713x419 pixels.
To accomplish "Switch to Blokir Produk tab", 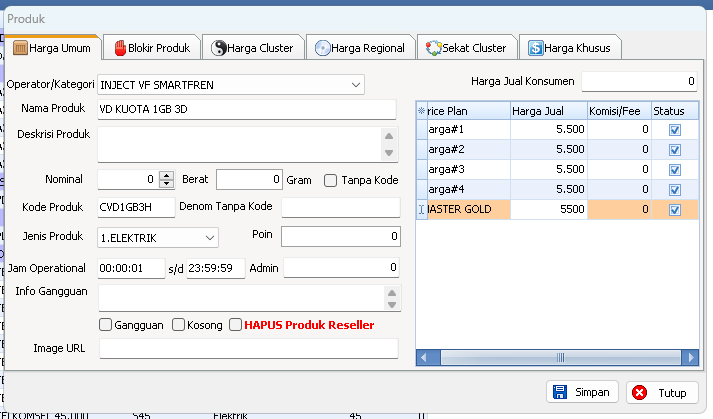I will point(151,48).
